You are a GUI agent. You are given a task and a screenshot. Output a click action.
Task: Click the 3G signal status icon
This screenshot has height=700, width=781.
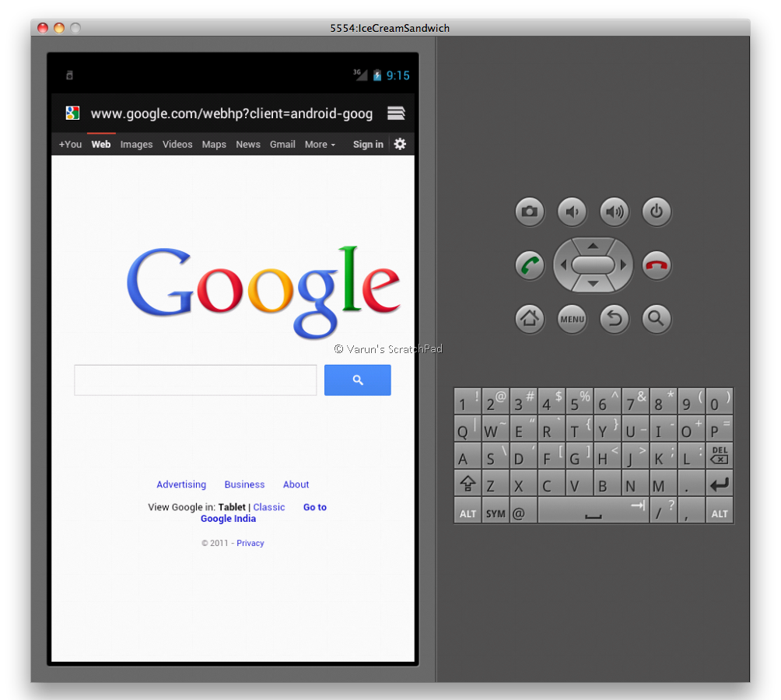click(360, 75)
